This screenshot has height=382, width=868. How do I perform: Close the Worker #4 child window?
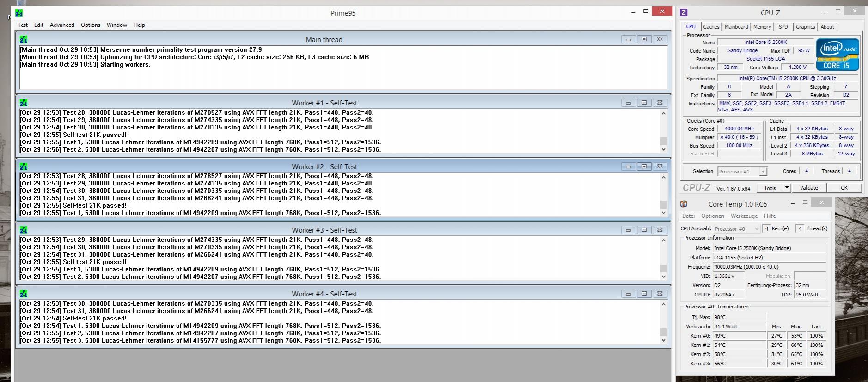pyautogui.click(x=660, y=294)
